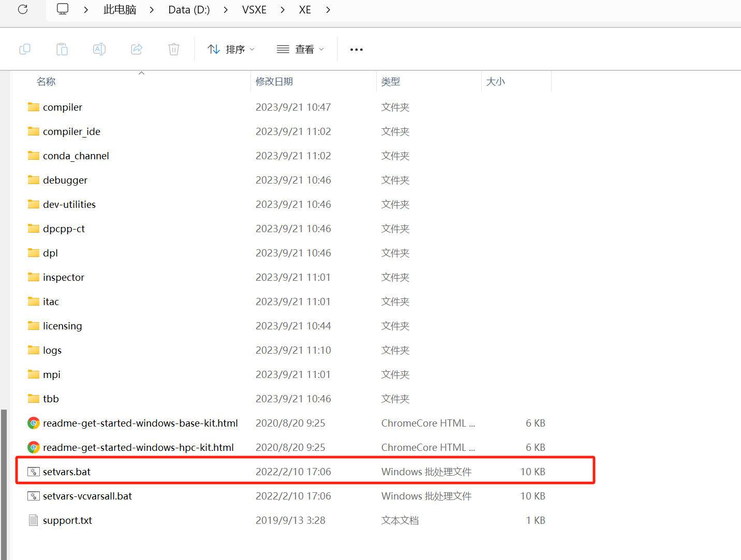Open support.txt text document
The height and width of the screenshot is (560, 741).
point(67,520)
